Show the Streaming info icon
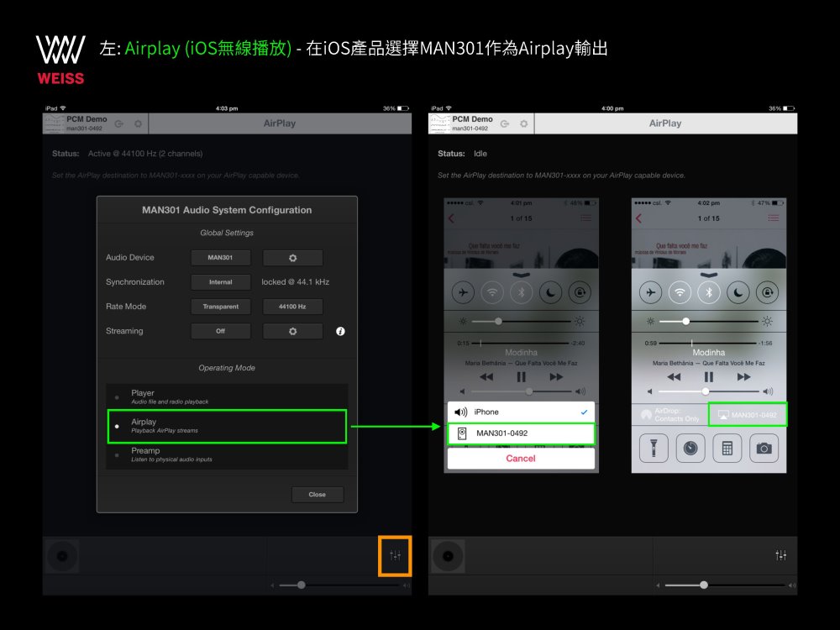 click(340, 331)
